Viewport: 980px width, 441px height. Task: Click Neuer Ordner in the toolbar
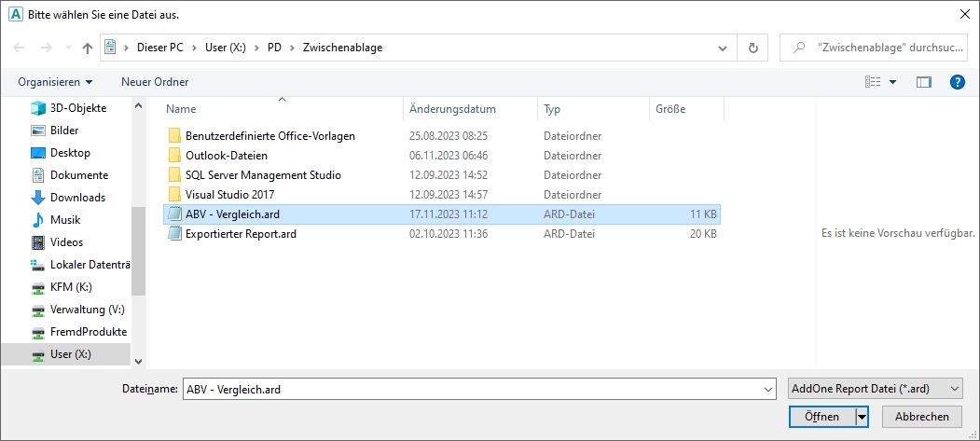[x=155, y=82]
